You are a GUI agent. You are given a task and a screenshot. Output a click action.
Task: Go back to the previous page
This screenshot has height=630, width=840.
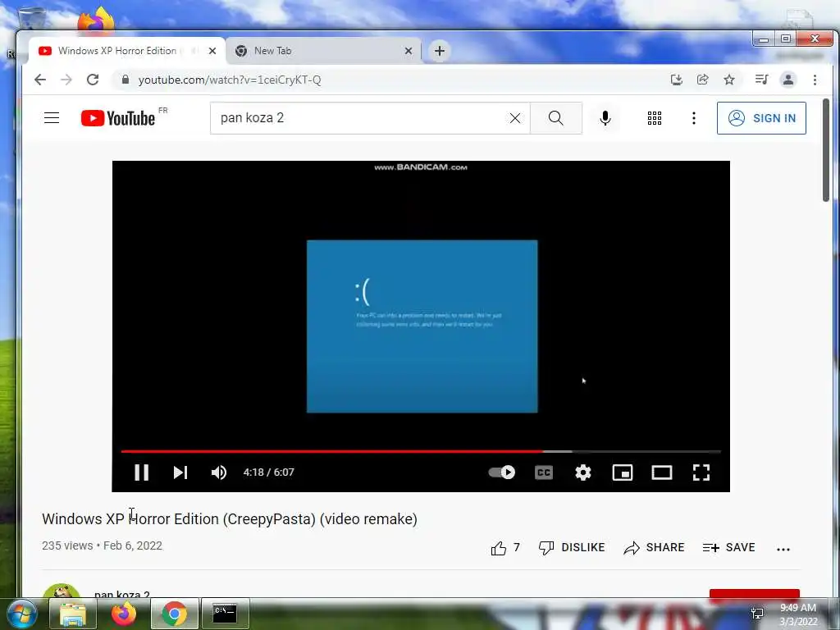click(40, 80)
